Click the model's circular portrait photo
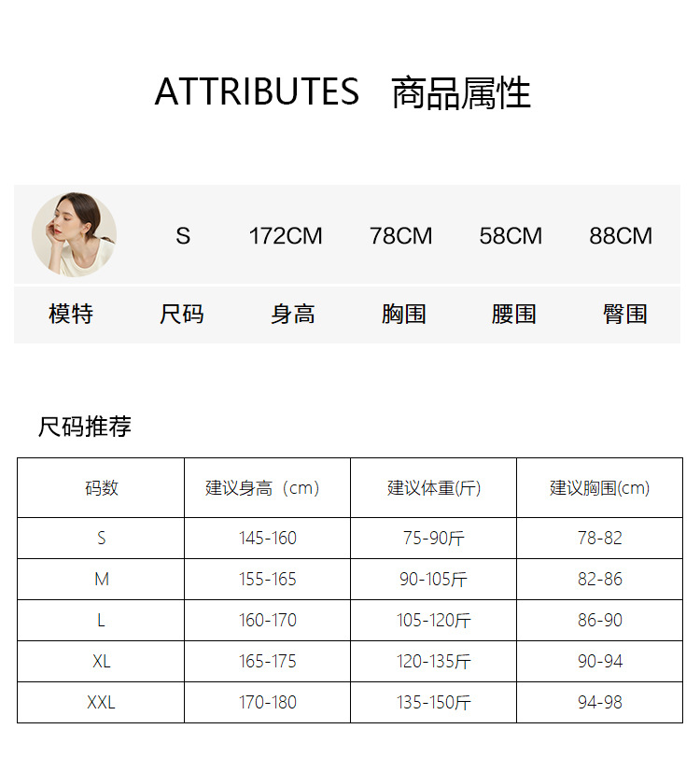The width and height of the screenshot is (700, 757). click(74, 235)
